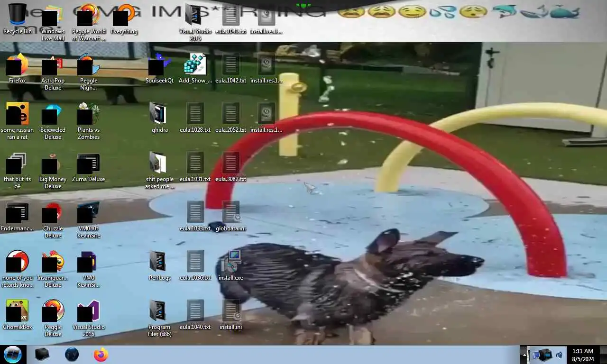Select eula.1042.txt file
Viewport: 607px width, 364px height.
230,68
